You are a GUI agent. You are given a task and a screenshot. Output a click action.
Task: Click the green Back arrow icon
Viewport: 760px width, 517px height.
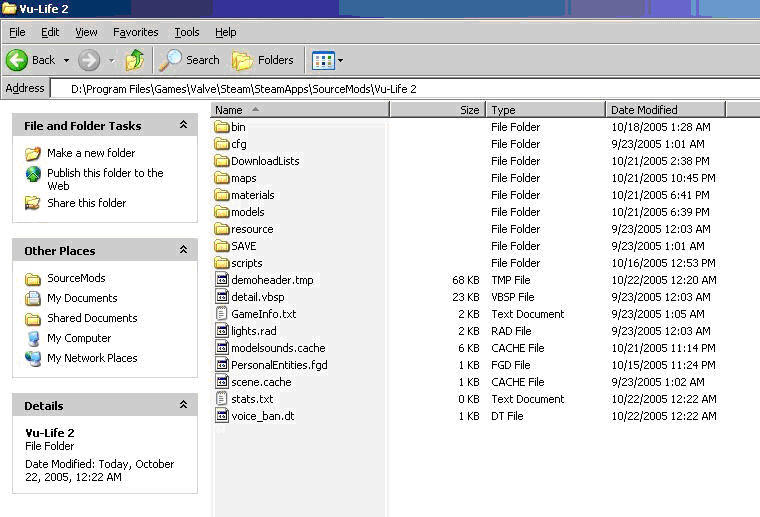click(17, 60)
